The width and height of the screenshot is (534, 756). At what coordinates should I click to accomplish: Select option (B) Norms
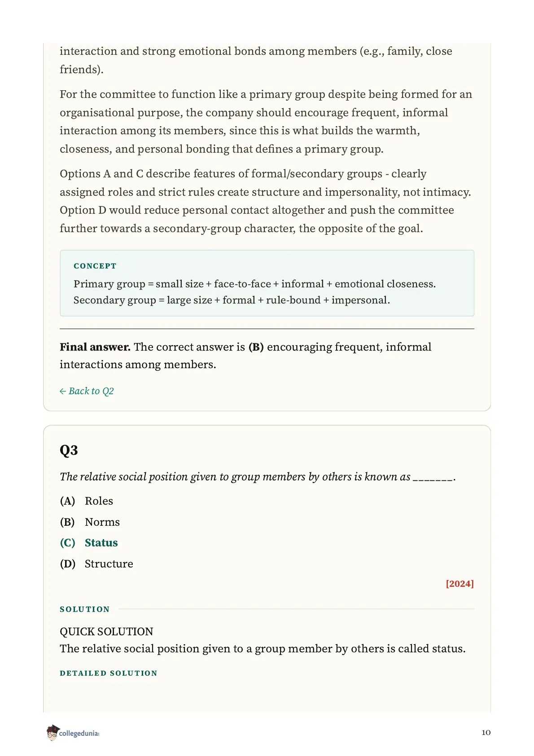tap(90, 522)
